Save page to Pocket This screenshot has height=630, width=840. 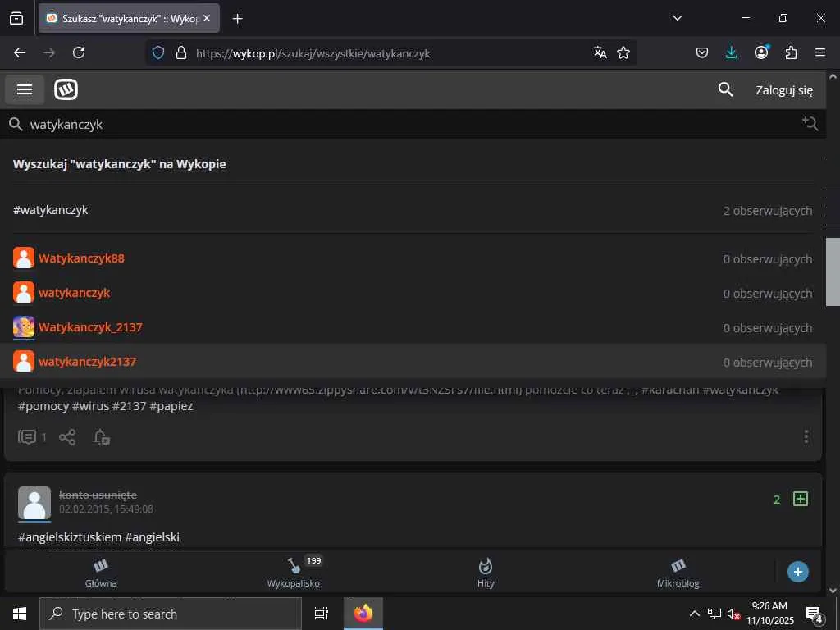(702, 52)
